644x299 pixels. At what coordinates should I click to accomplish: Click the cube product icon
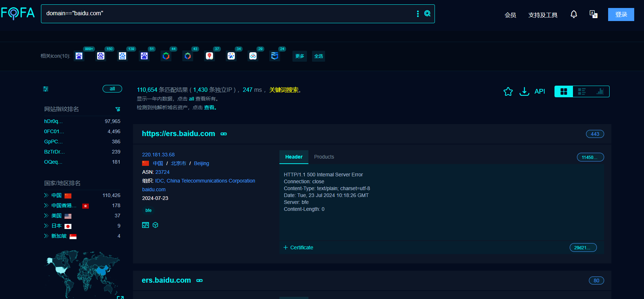pos(155,225)
